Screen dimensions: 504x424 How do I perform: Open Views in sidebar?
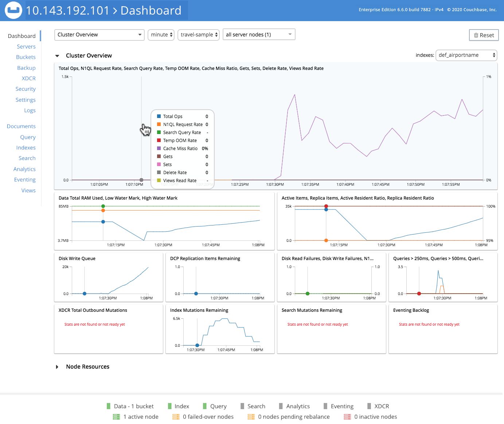tap(28, 191)
